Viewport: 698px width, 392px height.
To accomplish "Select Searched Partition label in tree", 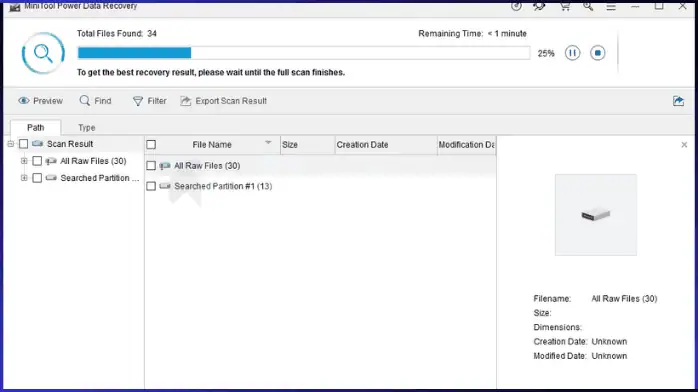I will coord(100,178).
